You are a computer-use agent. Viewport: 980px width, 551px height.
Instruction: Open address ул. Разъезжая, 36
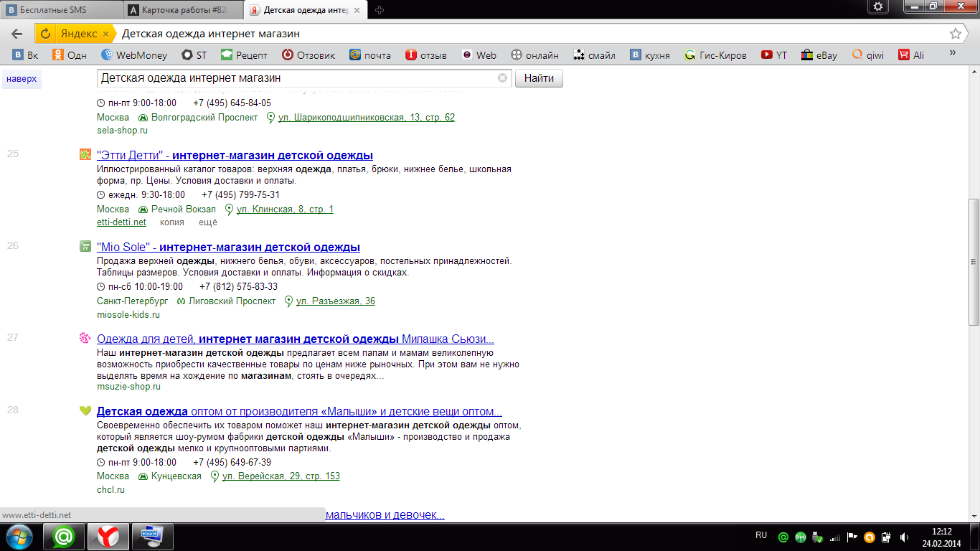click(336, 301)
